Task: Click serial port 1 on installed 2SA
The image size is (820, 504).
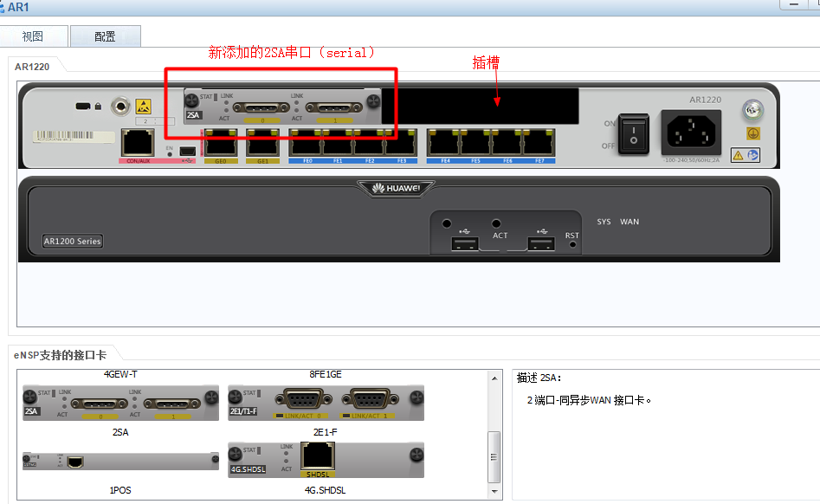Action: (334, 107)
